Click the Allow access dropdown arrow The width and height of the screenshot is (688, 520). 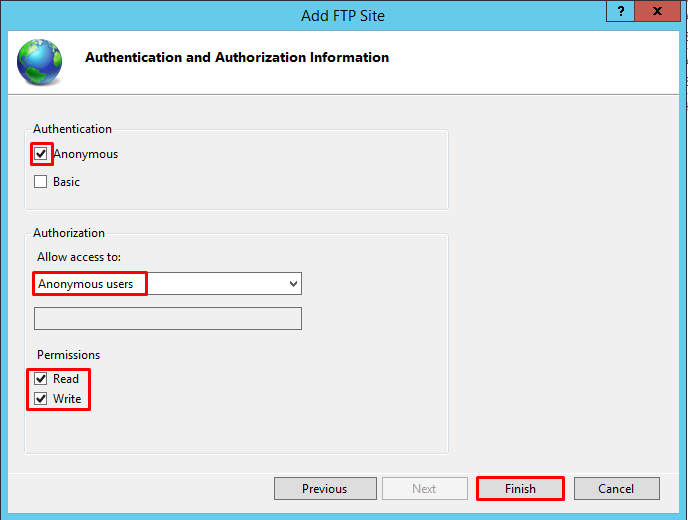pos(293,284)
